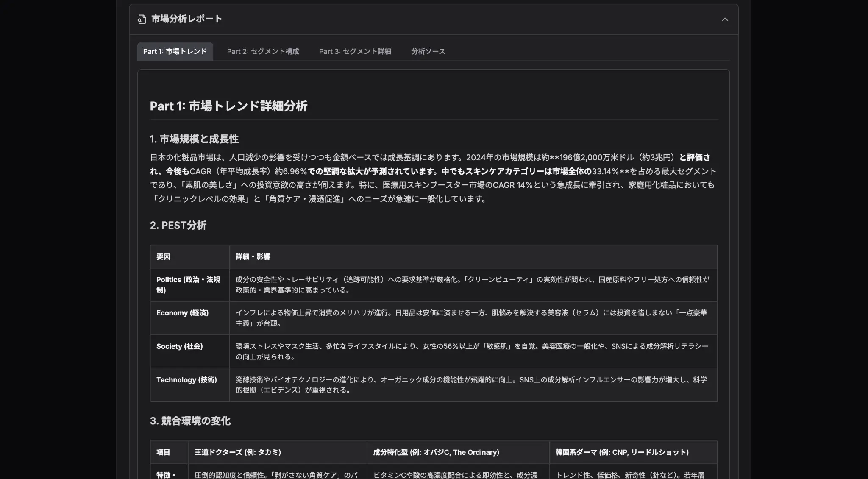The height and width of the screenshot is (479, 868).
Task: Click the 特徴 row label cell
Action: point(169,472)
